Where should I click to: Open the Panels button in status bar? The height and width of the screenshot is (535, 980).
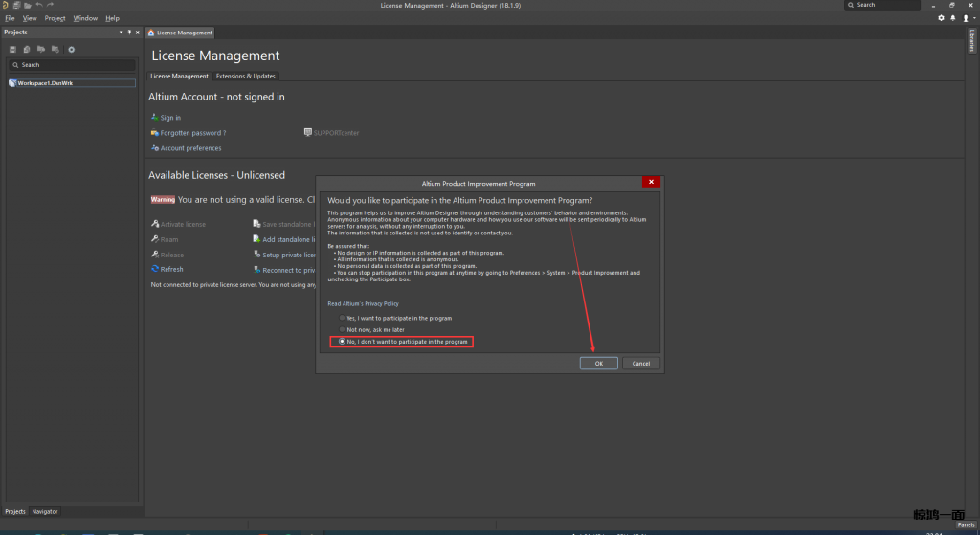point(966,524)
